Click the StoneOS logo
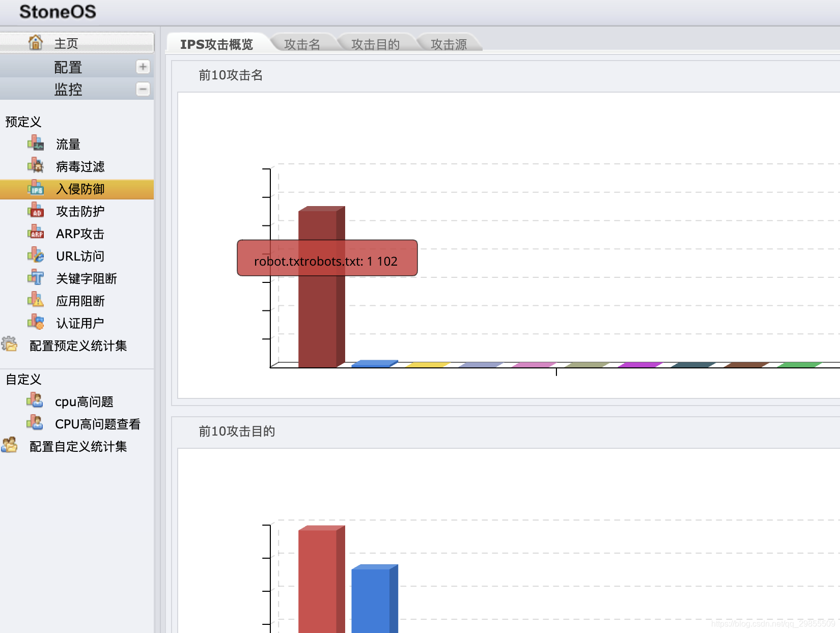 pyautogui.click(x=58, y=11)
